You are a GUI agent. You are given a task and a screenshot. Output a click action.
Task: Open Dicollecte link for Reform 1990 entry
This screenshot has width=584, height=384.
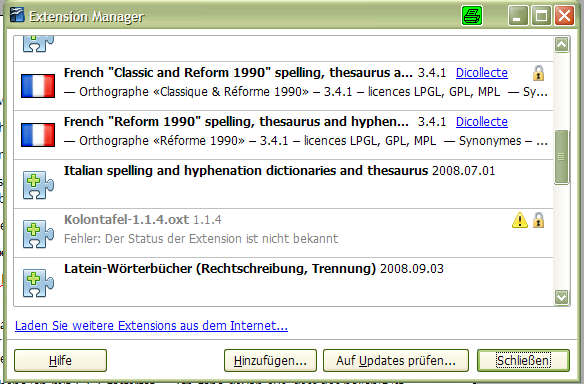coord(482,122)
